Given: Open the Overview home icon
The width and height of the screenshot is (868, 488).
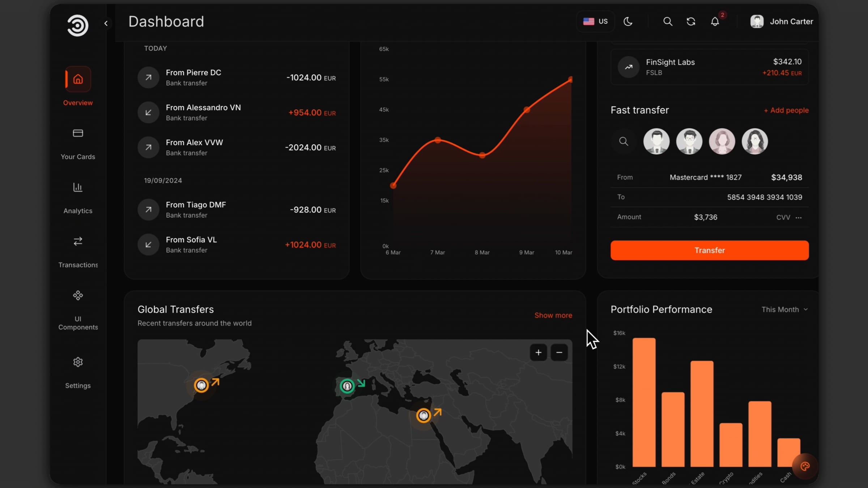Looking at the screenshot, I should [78, 79].
